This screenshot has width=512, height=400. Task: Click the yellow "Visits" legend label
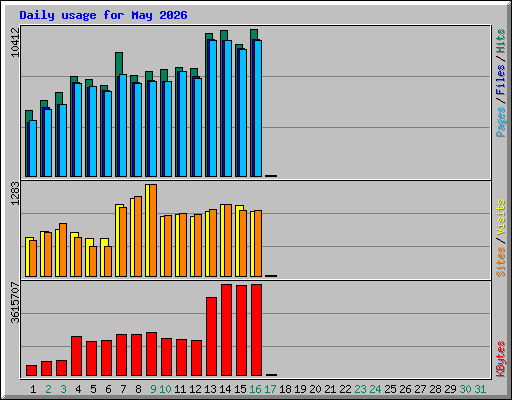(500, 217)
